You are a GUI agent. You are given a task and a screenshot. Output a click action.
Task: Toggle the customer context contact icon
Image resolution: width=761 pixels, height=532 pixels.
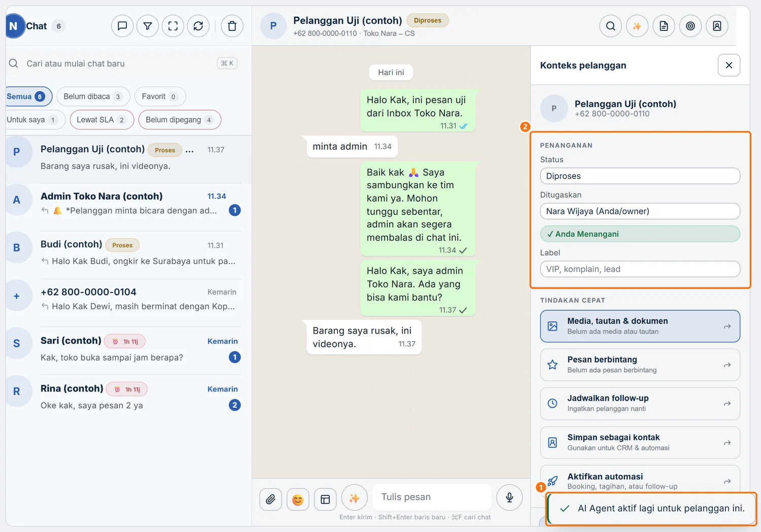tap(717, 26)
